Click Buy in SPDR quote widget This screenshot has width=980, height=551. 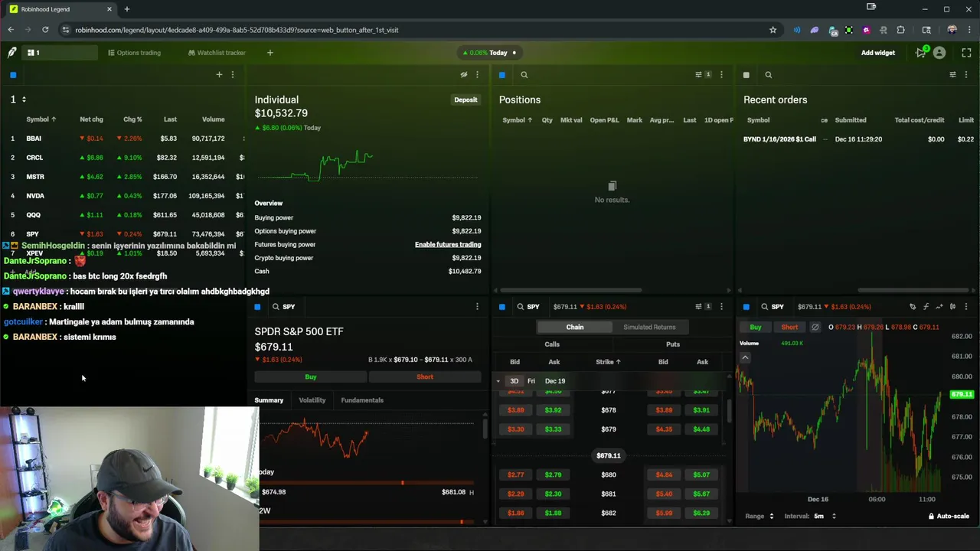310,377
